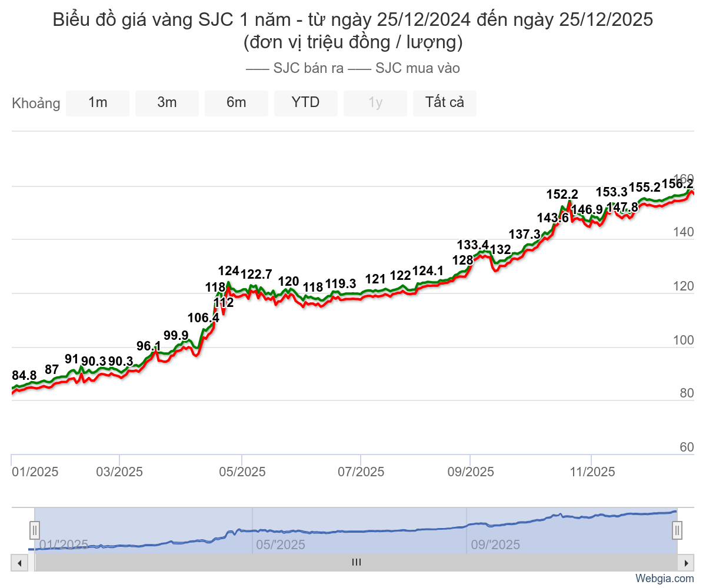
Task: Click the 152.2 peak data label
Action: pos(562,195)
